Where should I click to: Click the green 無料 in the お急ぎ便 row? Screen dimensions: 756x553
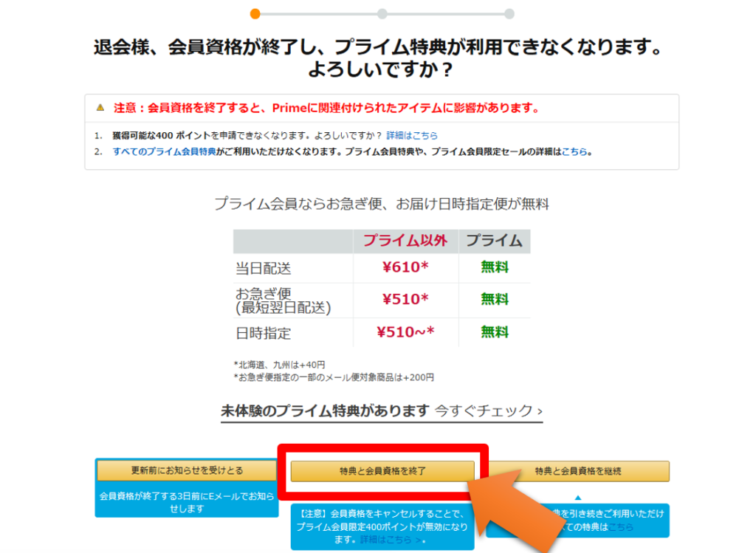point(495,300)
